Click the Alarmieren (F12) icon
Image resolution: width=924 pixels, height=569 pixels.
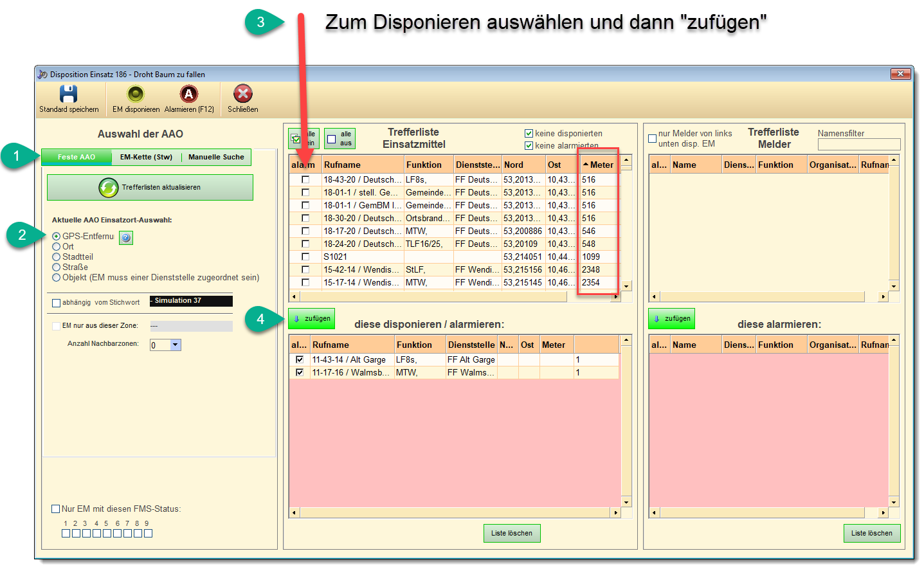[189, 95]
